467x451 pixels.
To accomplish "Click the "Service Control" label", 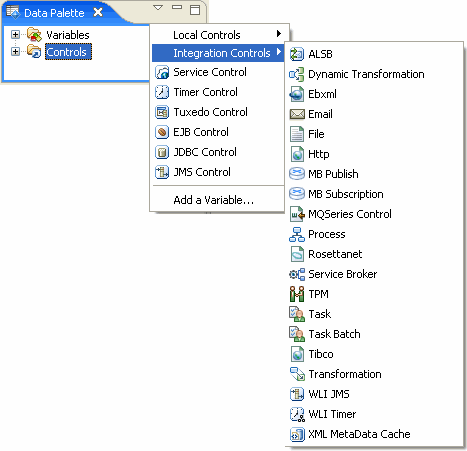I will point(210,72).
